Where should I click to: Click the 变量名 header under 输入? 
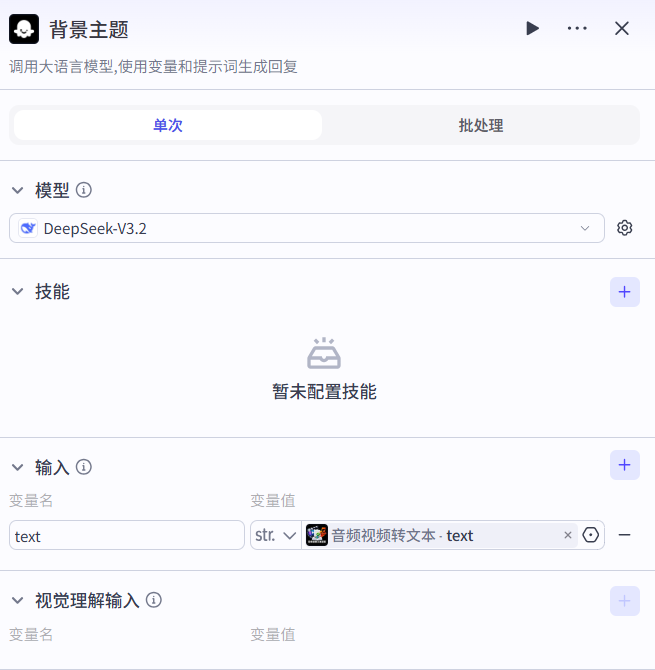tap(31, 500)
